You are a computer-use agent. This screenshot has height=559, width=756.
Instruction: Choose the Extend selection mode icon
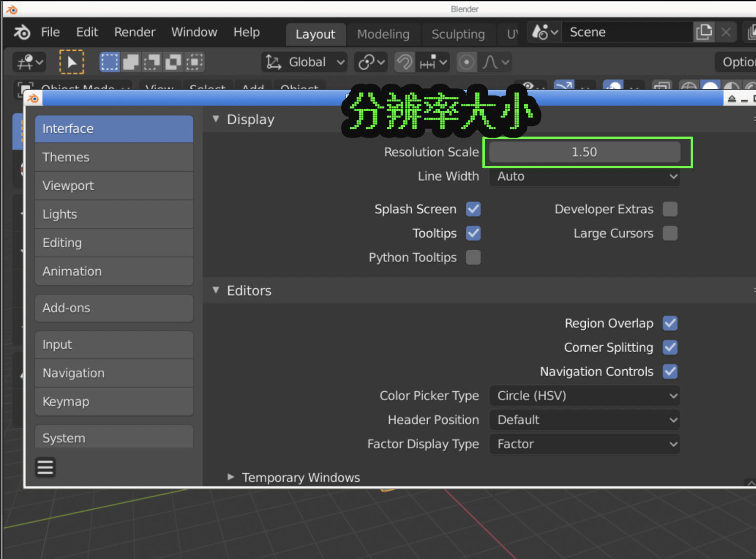pos(131,62)
